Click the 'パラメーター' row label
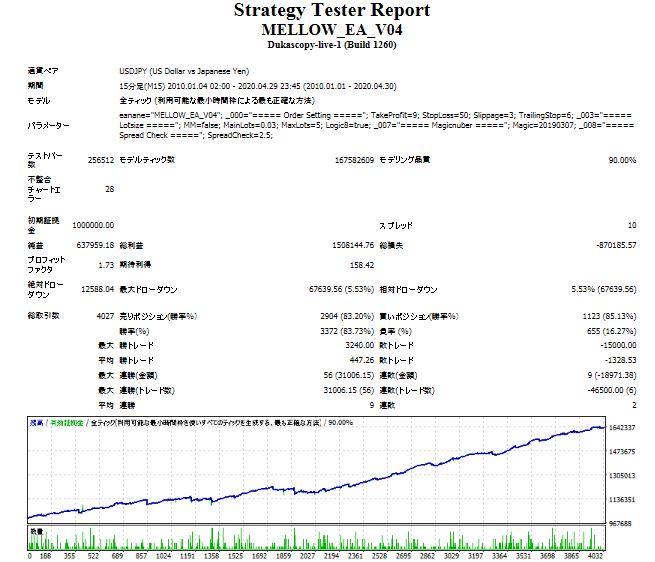The image size is (655, 562). tap(48, 125)
